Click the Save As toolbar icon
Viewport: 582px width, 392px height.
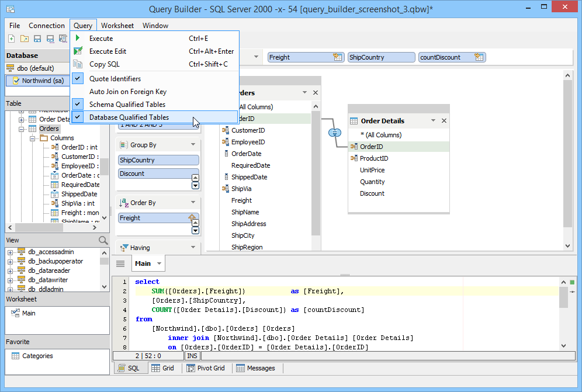[x=50, y=39]
